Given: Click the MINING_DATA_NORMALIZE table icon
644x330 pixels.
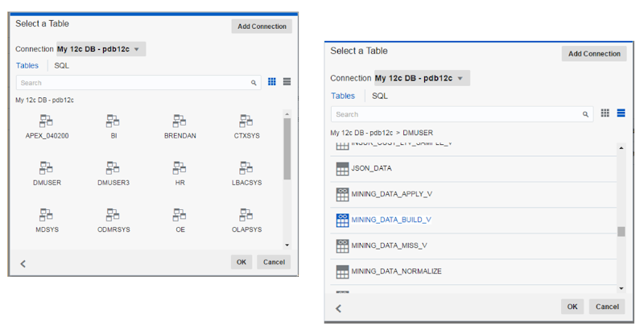Looking at the screenshot, I should click(342, 272).
